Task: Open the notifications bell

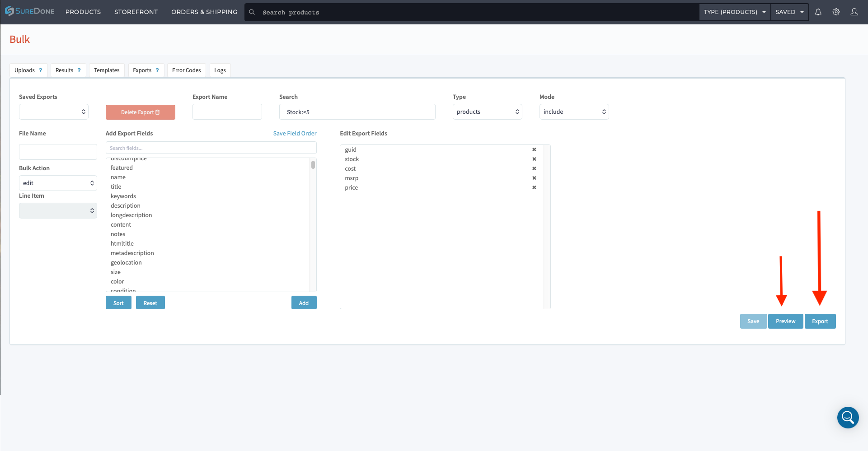Action: coord(818,12)
